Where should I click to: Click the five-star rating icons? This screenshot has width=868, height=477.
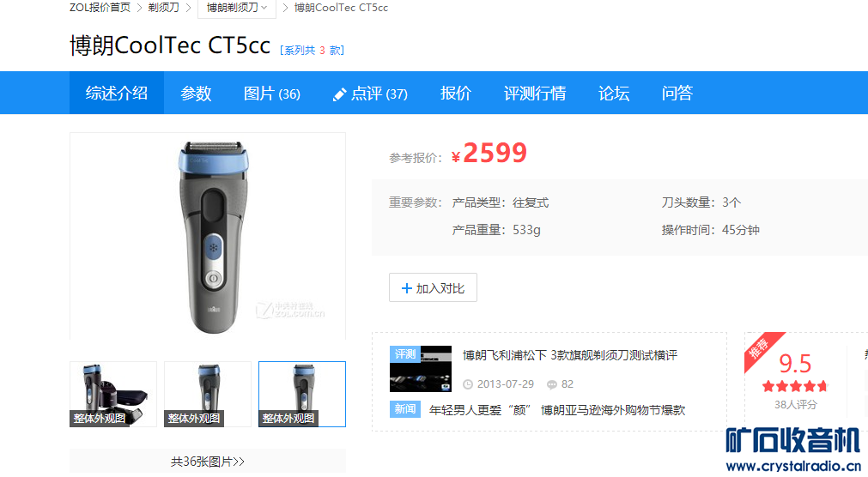click(x=795, y=386)
